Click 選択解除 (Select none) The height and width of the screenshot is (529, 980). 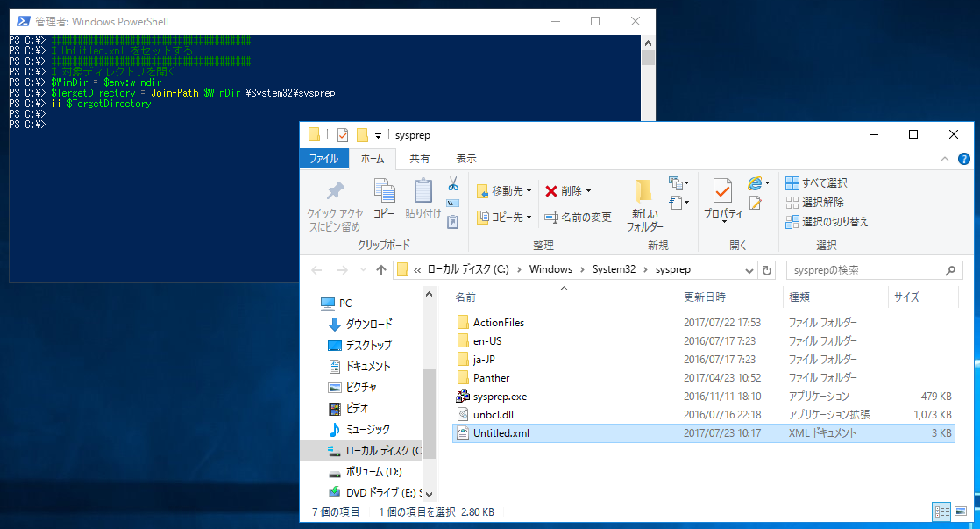814,203
